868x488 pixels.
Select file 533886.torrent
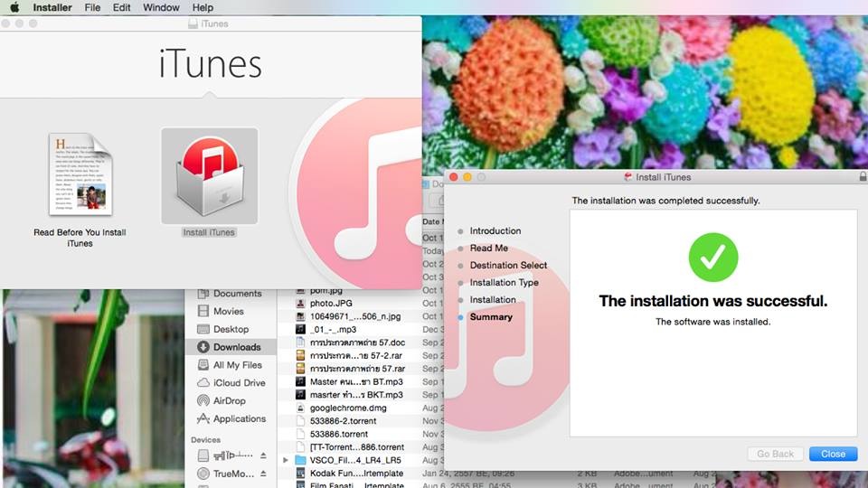(x=339, y=435)
